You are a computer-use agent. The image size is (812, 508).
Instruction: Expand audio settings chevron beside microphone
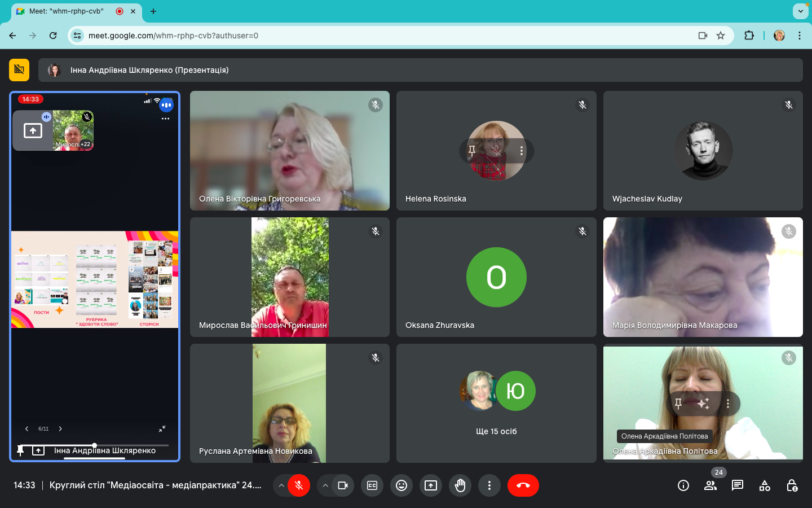[281, 485]
